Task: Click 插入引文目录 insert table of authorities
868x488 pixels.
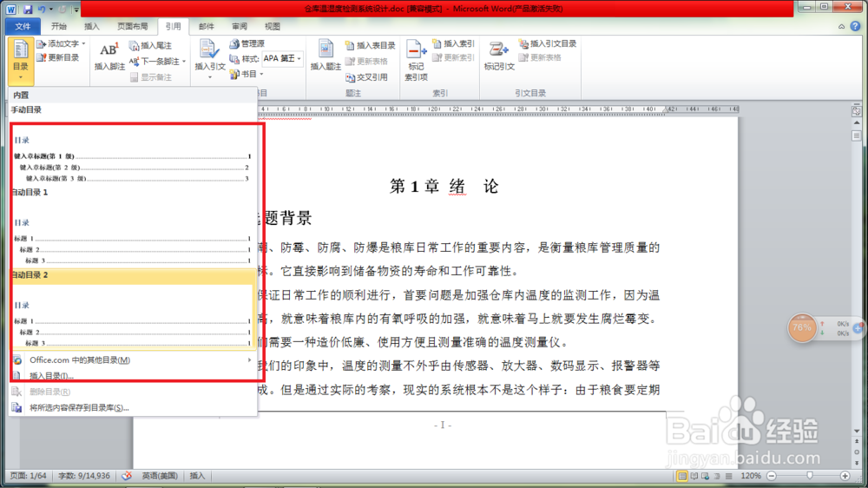Action: tap(548, 43)
